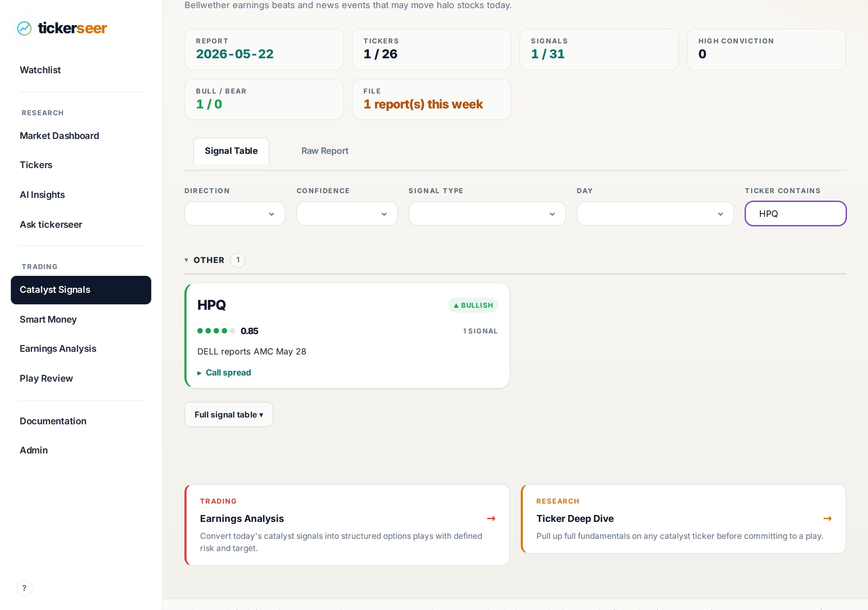Click the tickerseer logo icon
The image size is (868, 610).
tap(24, 28)
